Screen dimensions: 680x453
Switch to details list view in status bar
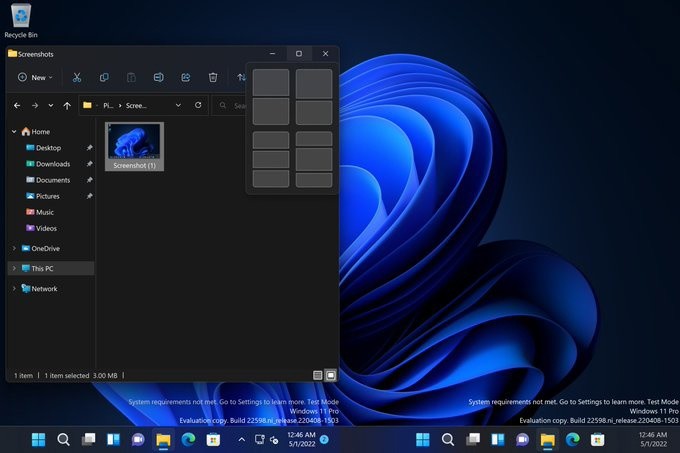point(318,375)
